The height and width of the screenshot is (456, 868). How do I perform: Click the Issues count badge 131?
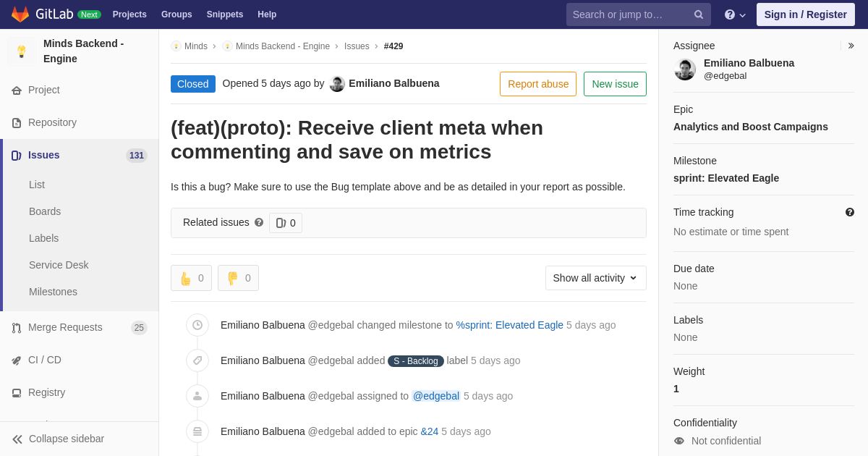click(137, 156)
